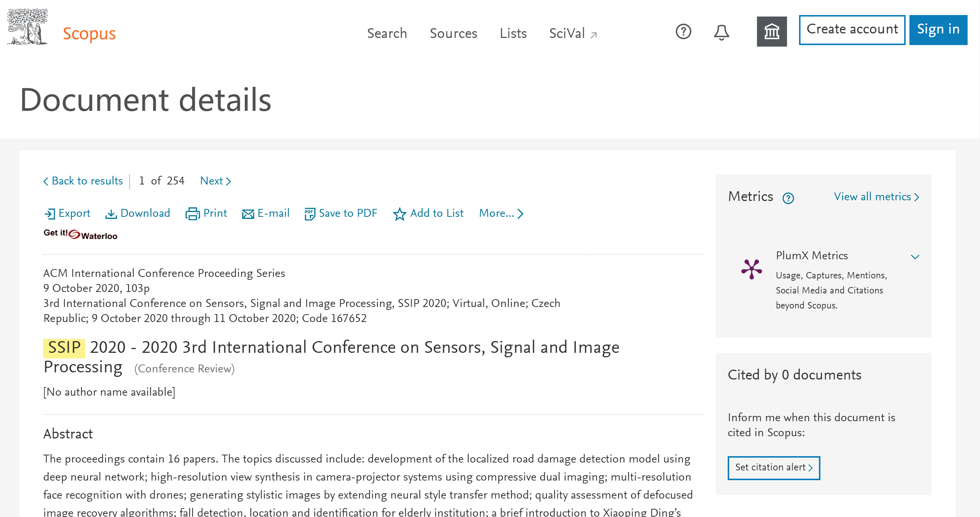Viewport: 980px width, 517px height.
Task: Click the Get it! Waterloo badge
Action: pos(80,234)
